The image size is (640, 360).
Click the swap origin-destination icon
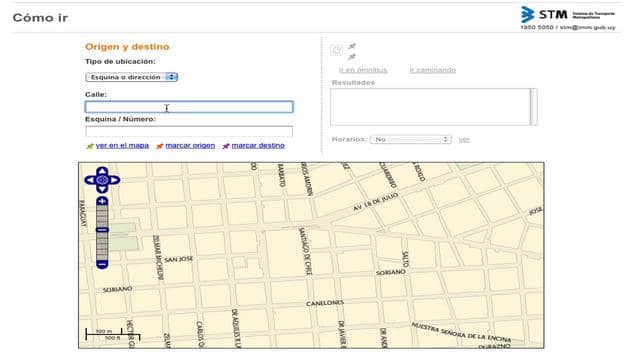tap(336, 50)
